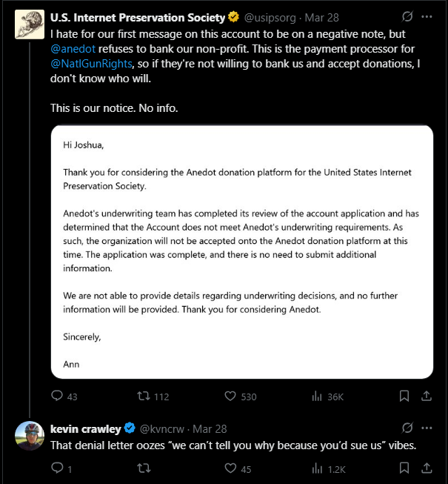The image size is (448, 484).
Task: Open the attached Anedot letter image
Action: point(242,252)
